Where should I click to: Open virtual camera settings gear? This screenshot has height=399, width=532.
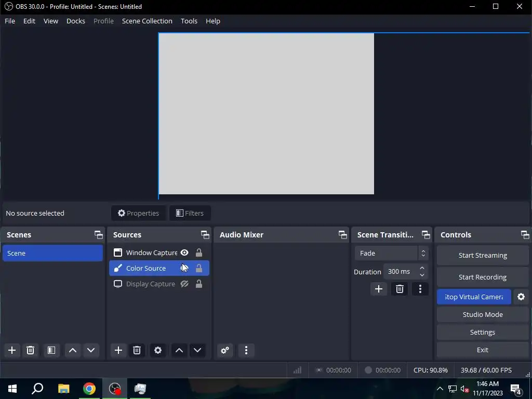pos(521,297)
